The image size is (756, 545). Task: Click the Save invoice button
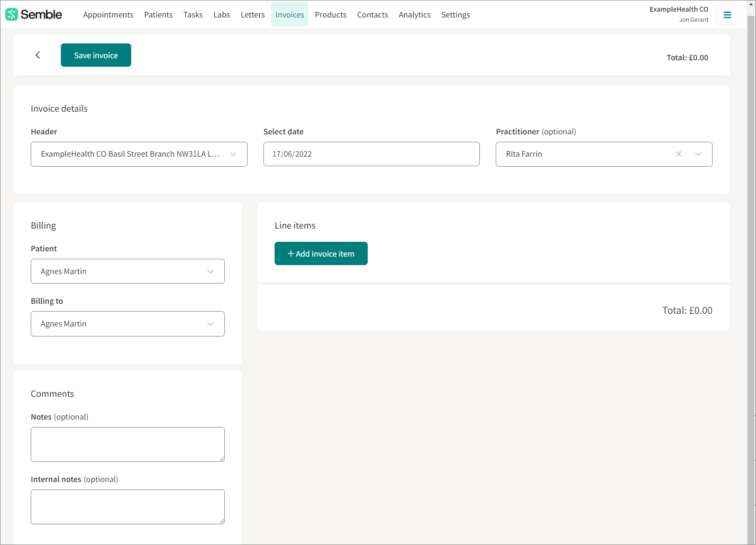click(96, 55)
